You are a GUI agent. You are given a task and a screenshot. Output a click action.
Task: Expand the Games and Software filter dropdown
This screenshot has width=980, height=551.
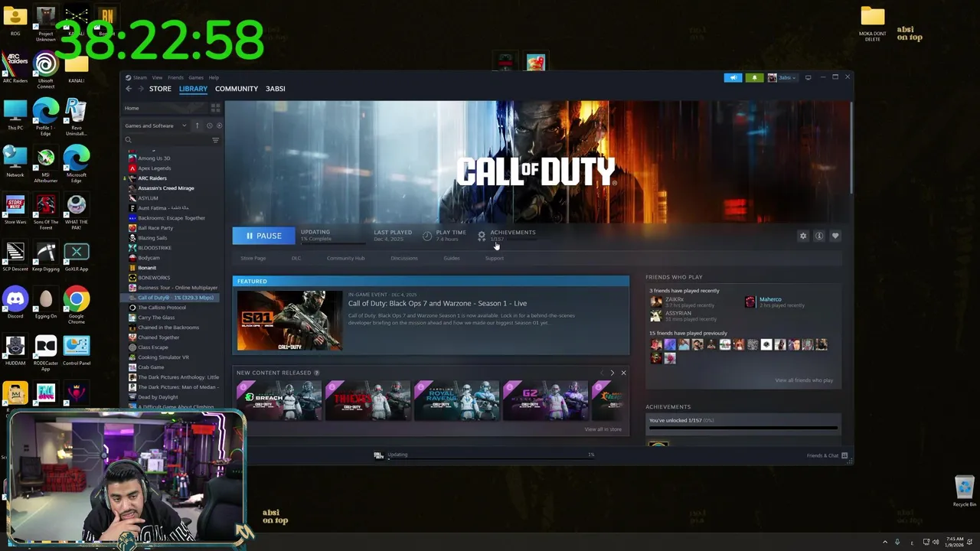(x=155, y=126)
